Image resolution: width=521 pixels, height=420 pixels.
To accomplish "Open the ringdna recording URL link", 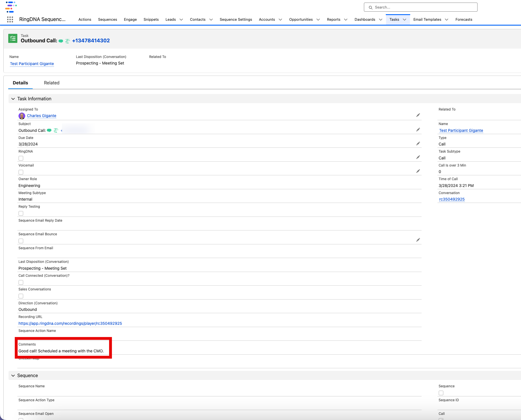I will coord(70,323).
